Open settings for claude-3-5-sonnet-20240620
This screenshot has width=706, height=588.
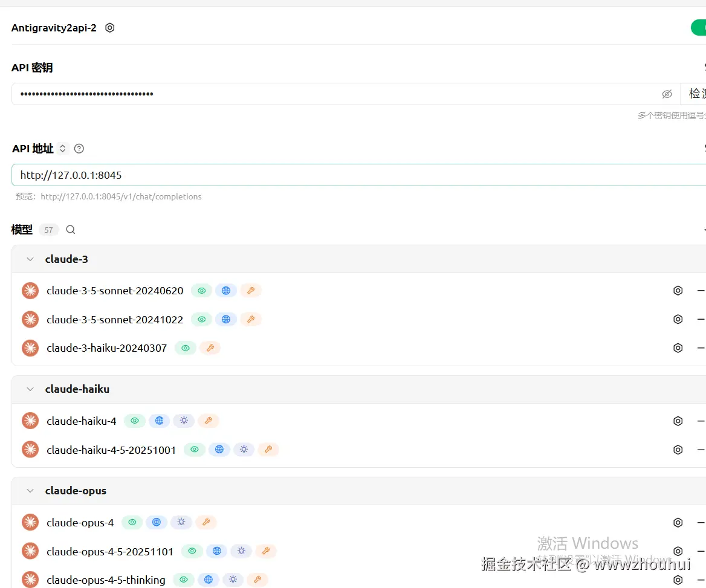(x=678, y=291)
